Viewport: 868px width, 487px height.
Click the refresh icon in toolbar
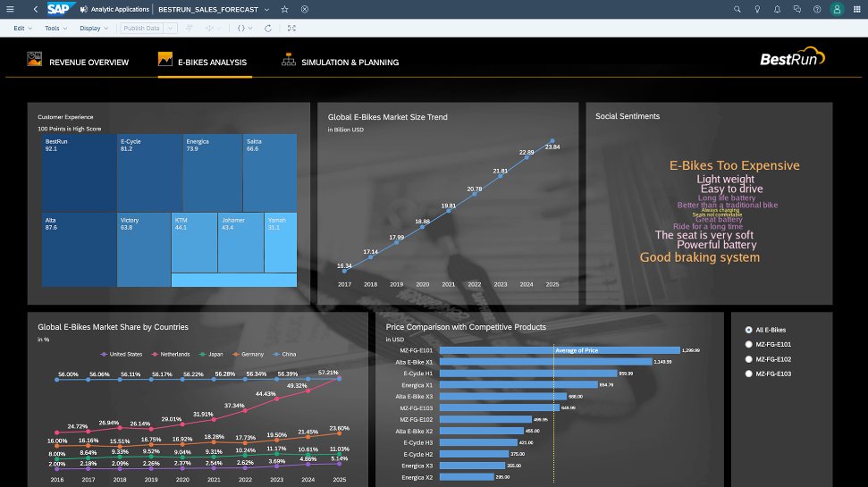(x=268, y=29)
